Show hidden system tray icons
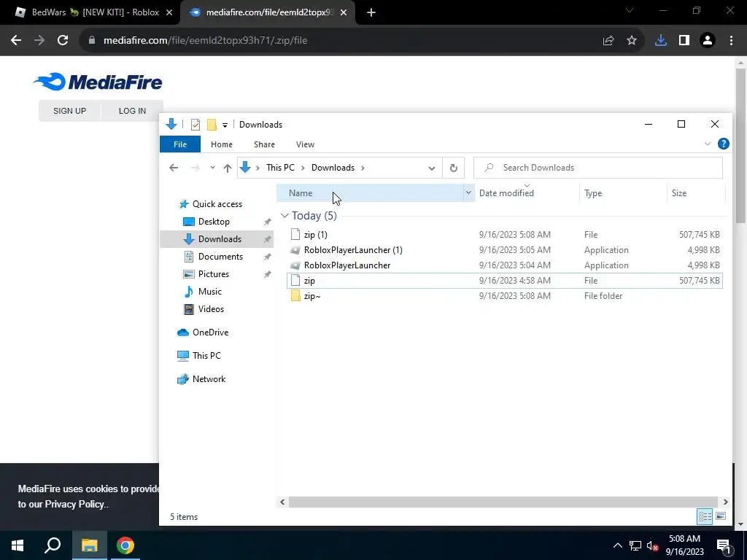Screen dimensions: 747x560 tap(617, 545)
